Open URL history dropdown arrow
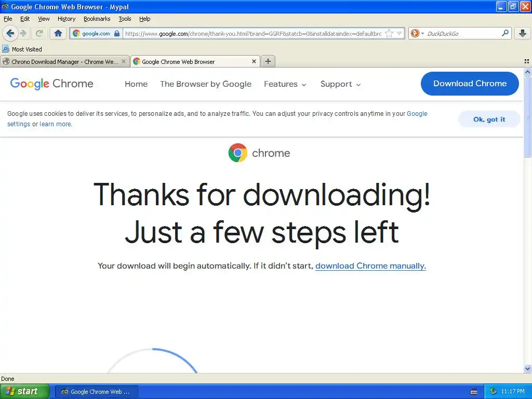 coord(400,33)
